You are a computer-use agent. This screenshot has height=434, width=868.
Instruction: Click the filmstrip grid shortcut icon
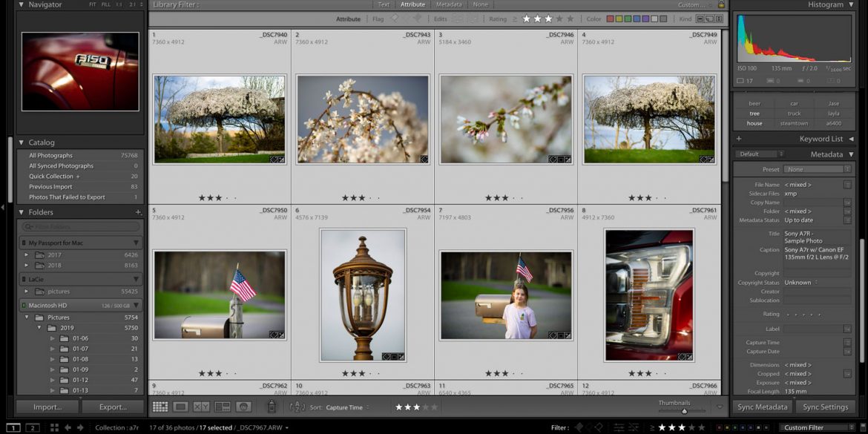point(54,427)
